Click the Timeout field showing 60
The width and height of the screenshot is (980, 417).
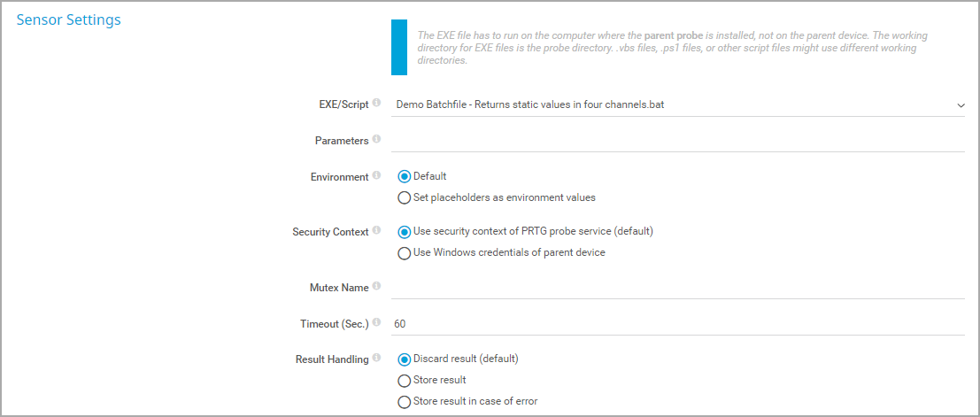pos(678,324)
